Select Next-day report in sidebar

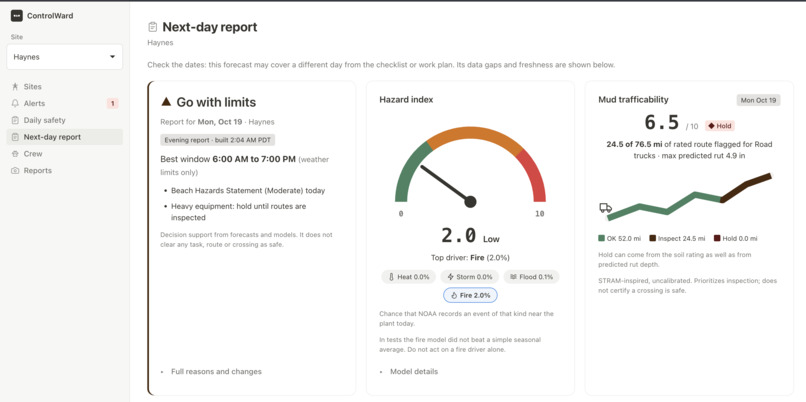[x=65, y=137]
